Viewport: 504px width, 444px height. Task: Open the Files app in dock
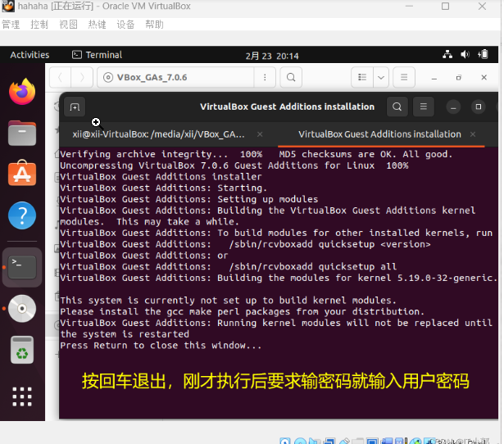(22, 133)
